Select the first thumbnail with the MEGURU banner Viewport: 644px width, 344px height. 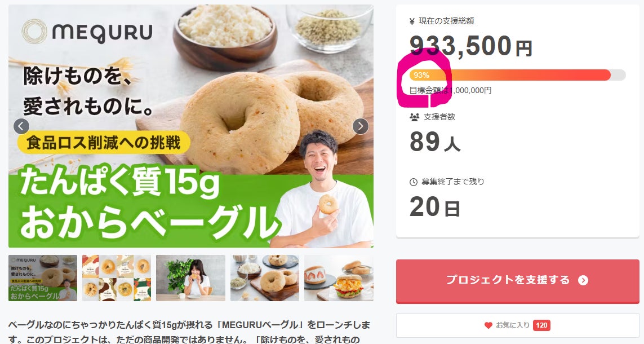[x=43, y=278]
